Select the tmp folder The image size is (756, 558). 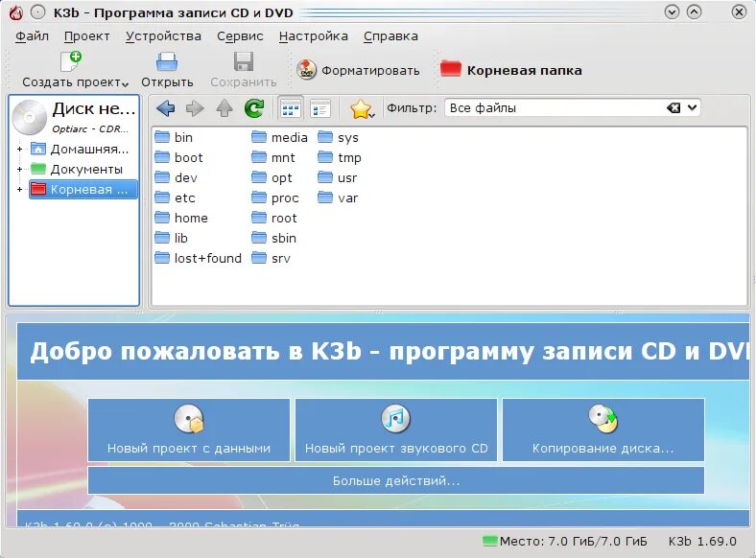(x=340, y=158)
